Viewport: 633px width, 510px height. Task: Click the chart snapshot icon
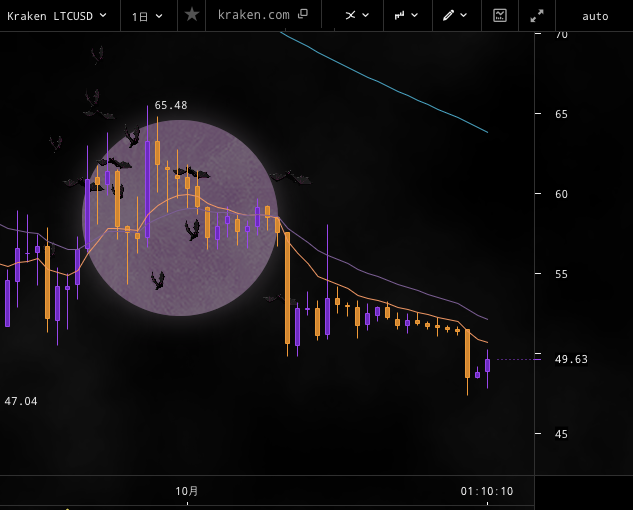[x=500, y=15]
